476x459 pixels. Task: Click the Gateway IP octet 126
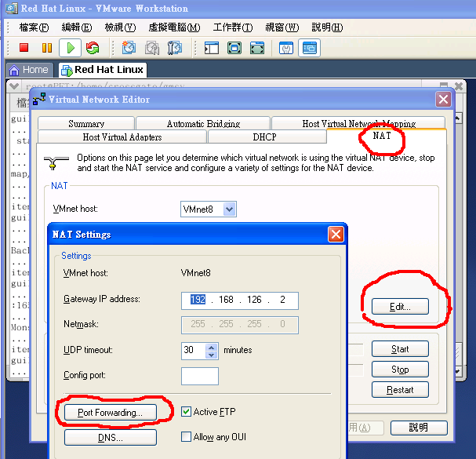pyautogui.click(x=254, y=300)
